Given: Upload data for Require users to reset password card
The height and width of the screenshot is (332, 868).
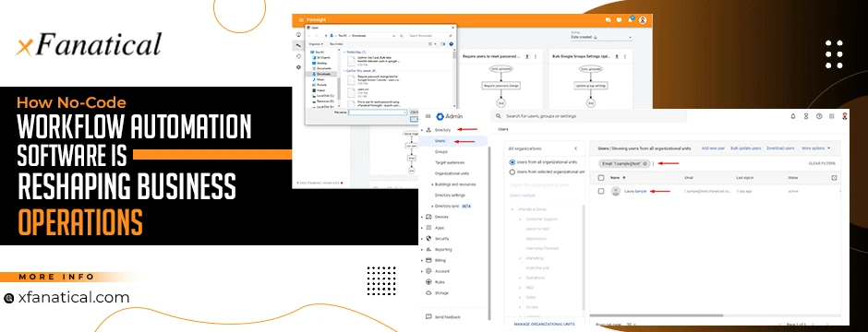Looking at the screenshot, I should 527,55.
